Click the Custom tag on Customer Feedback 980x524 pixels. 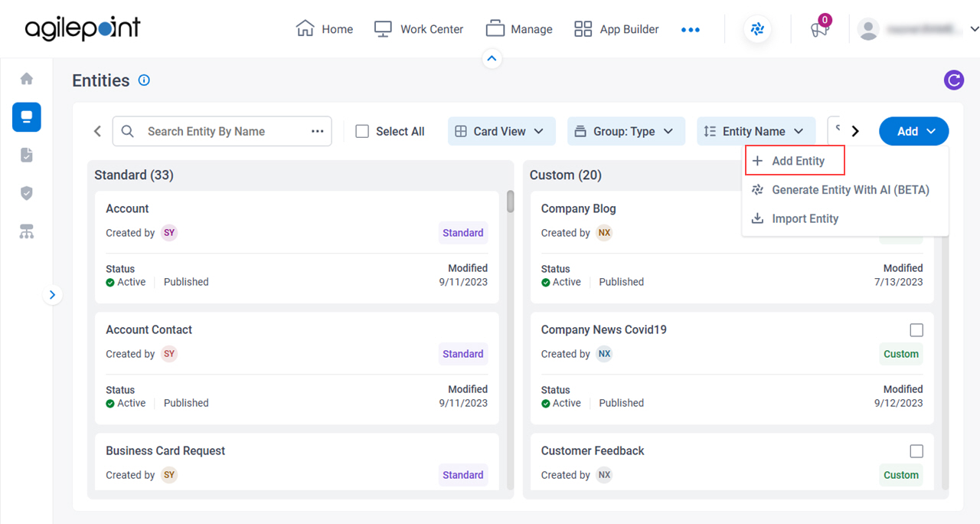click(x=901, y=475)
